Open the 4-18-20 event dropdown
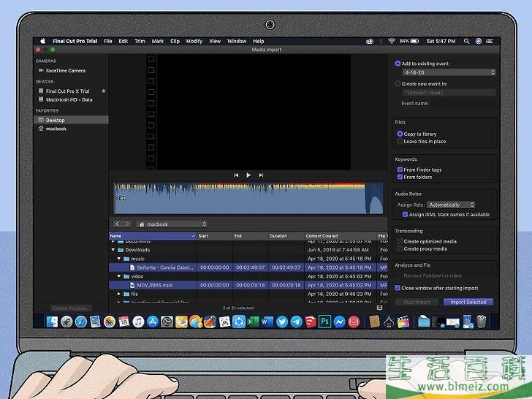 (x=449, y=72)
